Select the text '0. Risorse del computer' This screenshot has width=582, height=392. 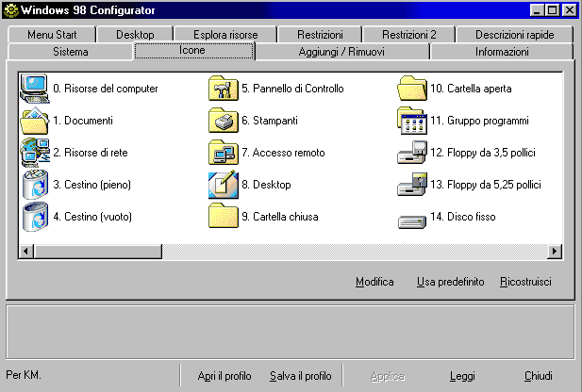point(106,89)
